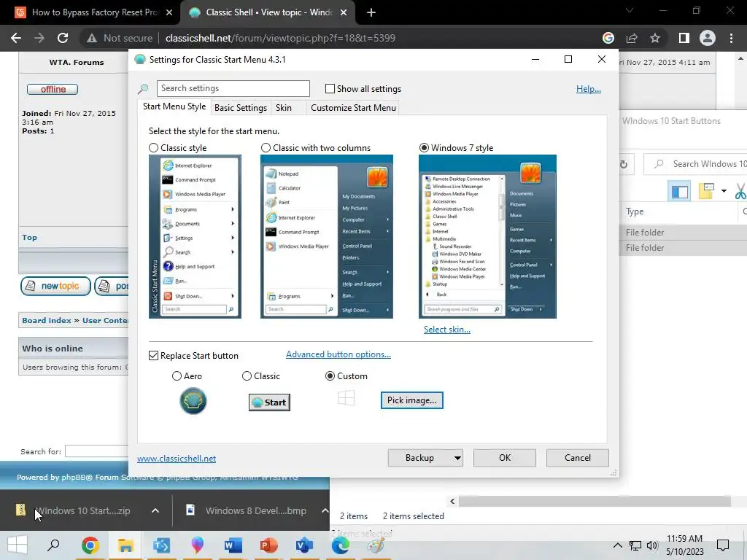Click the newtopic forum button
Screen dimensions: 747x560
coord(55,286)
